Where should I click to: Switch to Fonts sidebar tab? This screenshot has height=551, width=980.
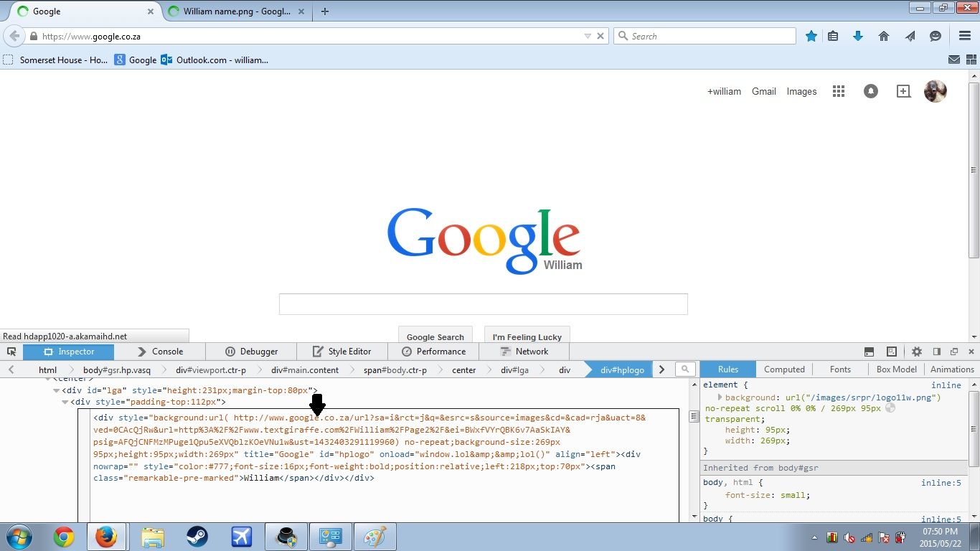pyautogui.click(x=840, y=369)
